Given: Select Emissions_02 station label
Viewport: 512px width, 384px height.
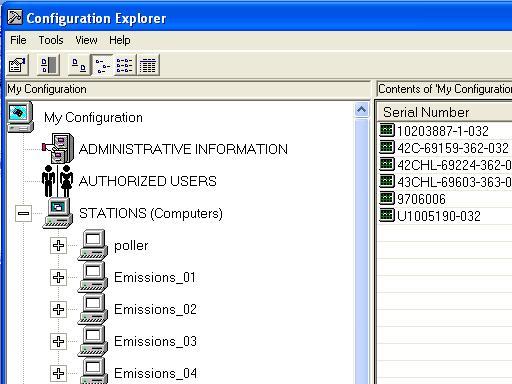Looking at the screenshot, I should coord(155,309).
